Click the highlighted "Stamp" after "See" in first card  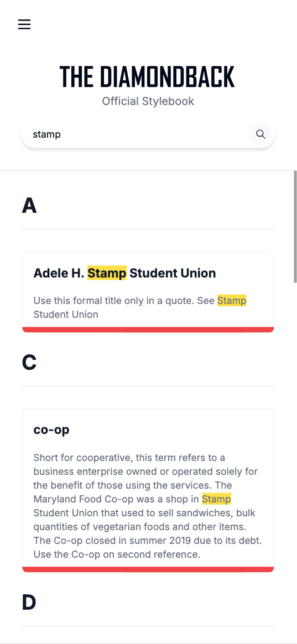232,301
